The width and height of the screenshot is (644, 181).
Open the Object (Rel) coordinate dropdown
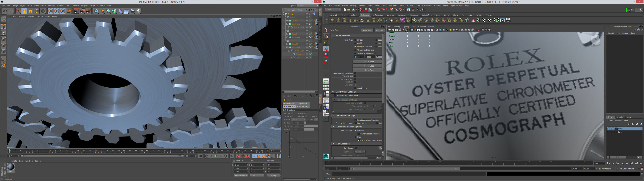click(241, 175)
